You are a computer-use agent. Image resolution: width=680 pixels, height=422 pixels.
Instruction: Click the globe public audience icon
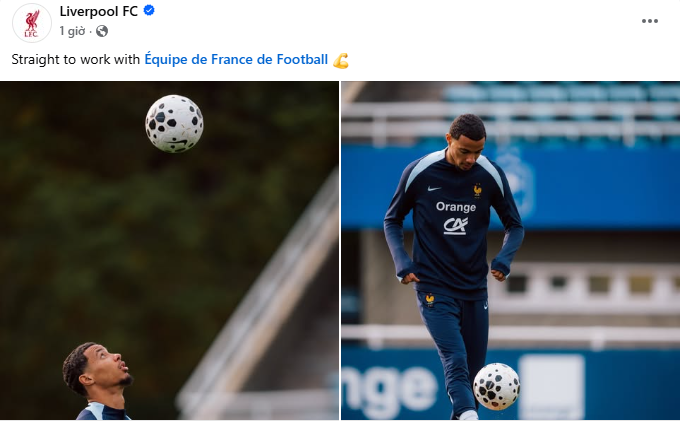(x=101, y=31)
